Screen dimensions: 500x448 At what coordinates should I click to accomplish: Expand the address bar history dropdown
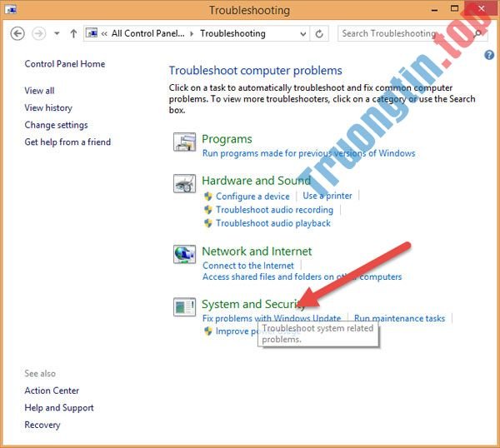tap(303, 34)
